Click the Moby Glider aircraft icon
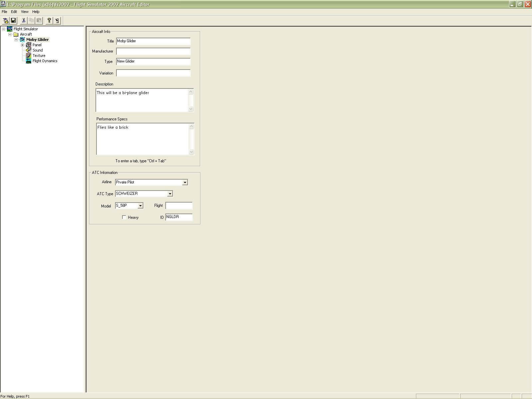Screen dimensions: 532x399 click(x=22, y=40)
